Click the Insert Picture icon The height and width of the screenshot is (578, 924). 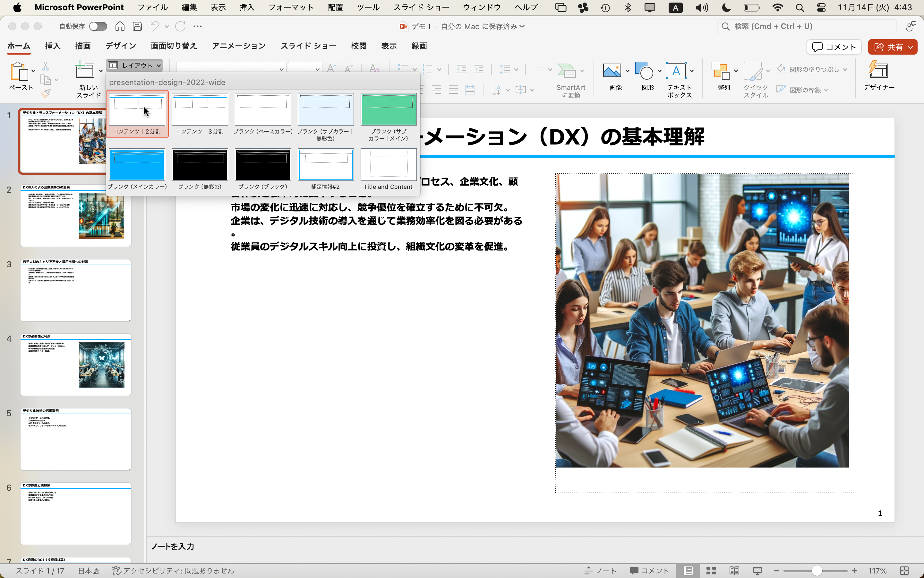[x=612, y=71]
